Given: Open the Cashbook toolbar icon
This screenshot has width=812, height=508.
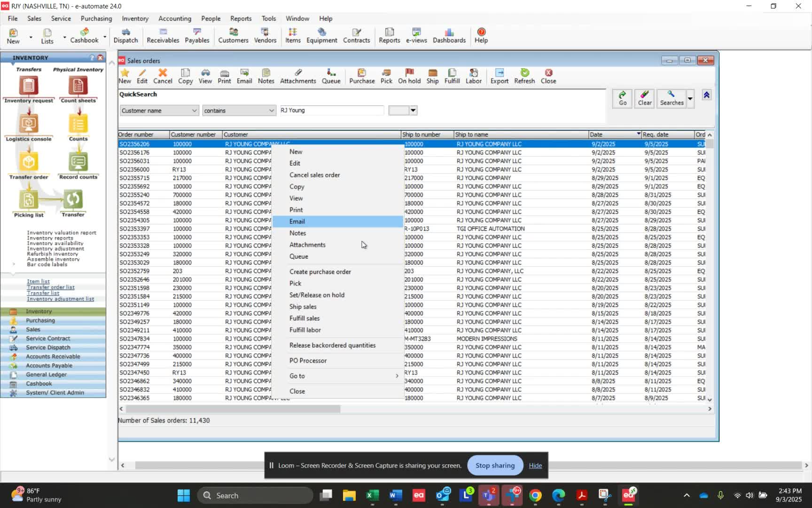Looking at the screenshot, I should [85, 36].
